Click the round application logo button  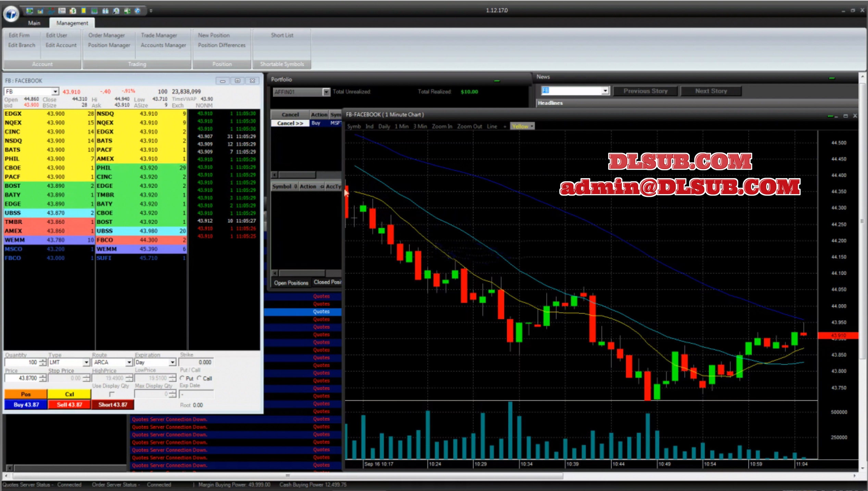(x=11, y=14)
